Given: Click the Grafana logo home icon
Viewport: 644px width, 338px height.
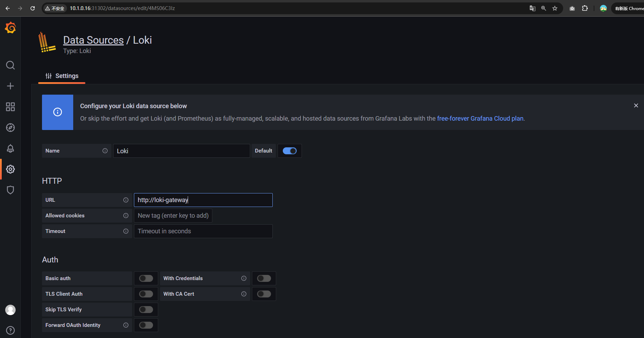Looking at the screenshot, I should (x=10, y=28).
